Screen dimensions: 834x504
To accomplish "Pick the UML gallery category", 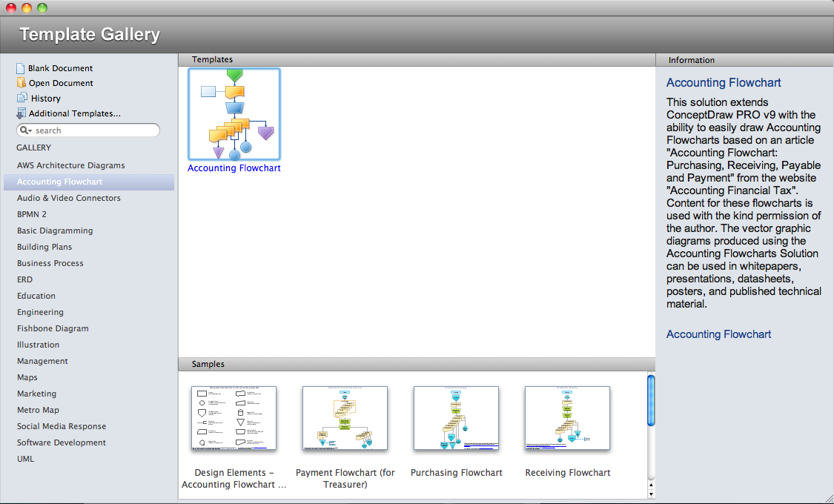I will tap(25, 459).
